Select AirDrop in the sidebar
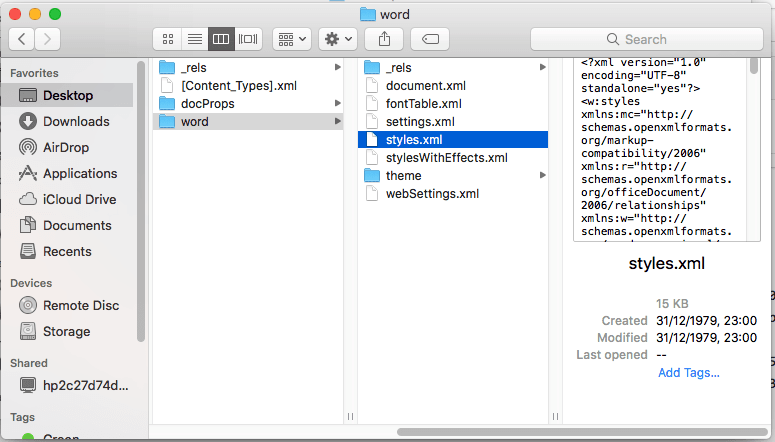Image resolution: width=775 pixels, height=442 pixels. click(x=66, y=147)
